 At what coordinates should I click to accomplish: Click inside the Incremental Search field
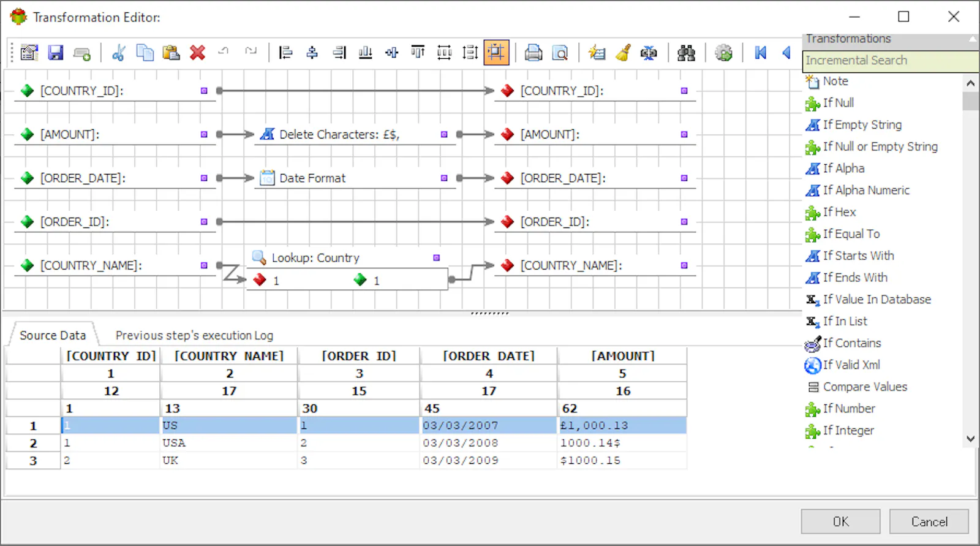(890, 61)
